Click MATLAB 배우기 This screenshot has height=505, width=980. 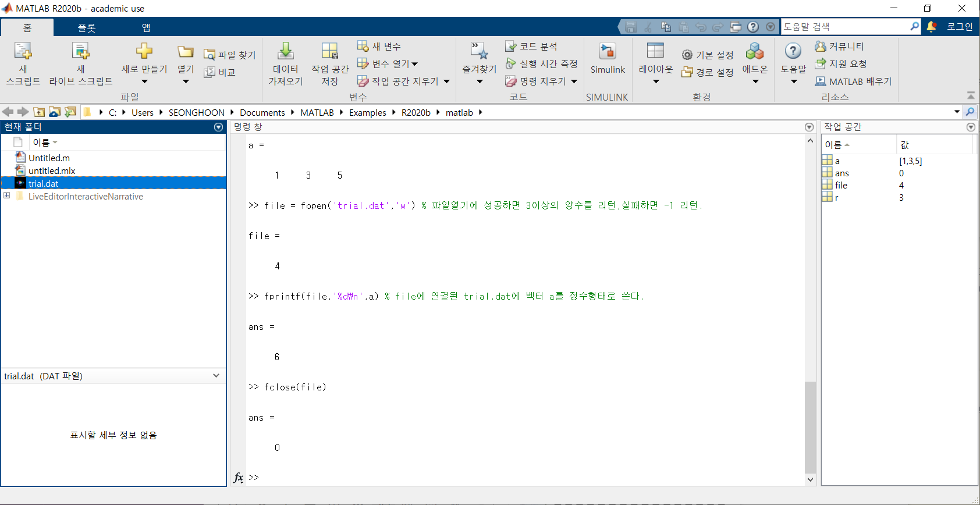point(853,81)
